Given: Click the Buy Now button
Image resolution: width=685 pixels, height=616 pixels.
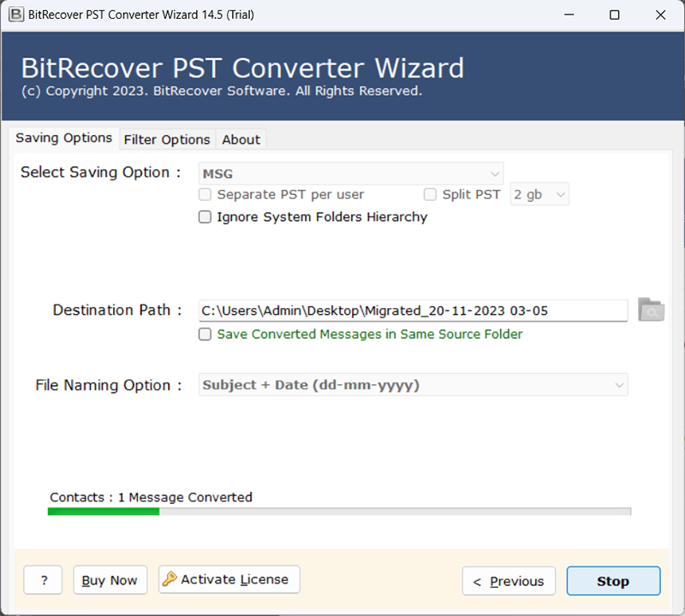Looking at the screenshot, I should [110, 580].
